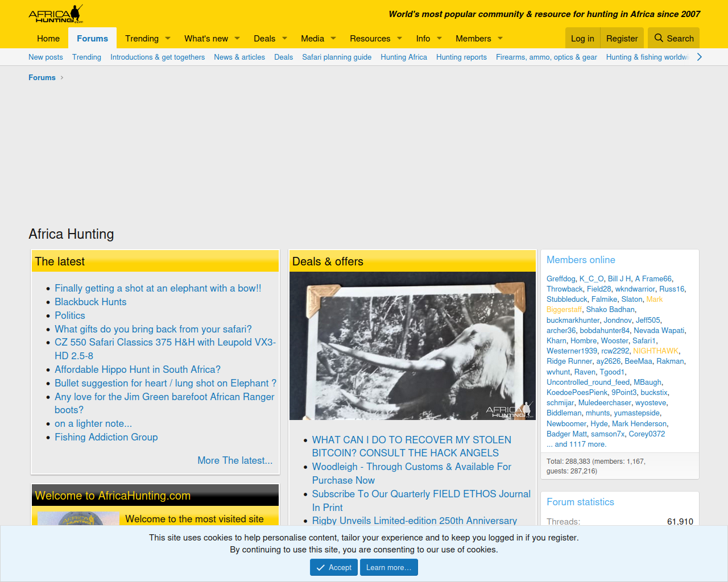Open Bullet suggestion for Elephant thread
The height and width of the screenshot is (582, 728).
[166, 383]
